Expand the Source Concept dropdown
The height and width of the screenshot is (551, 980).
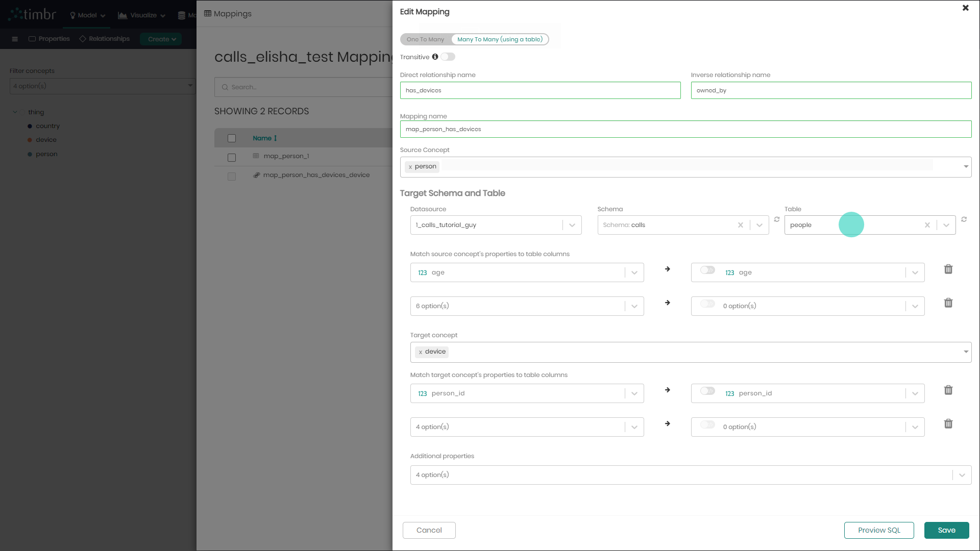coord(966,167)
